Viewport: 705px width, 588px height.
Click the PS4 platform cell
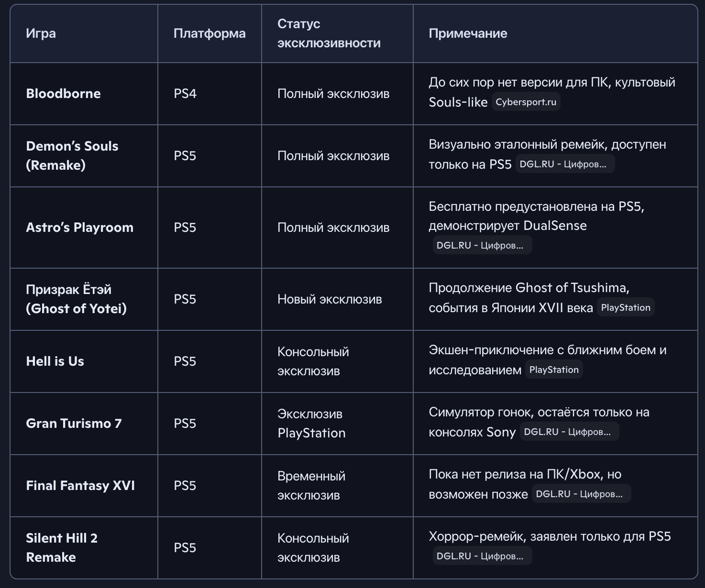tap(185, 94)
